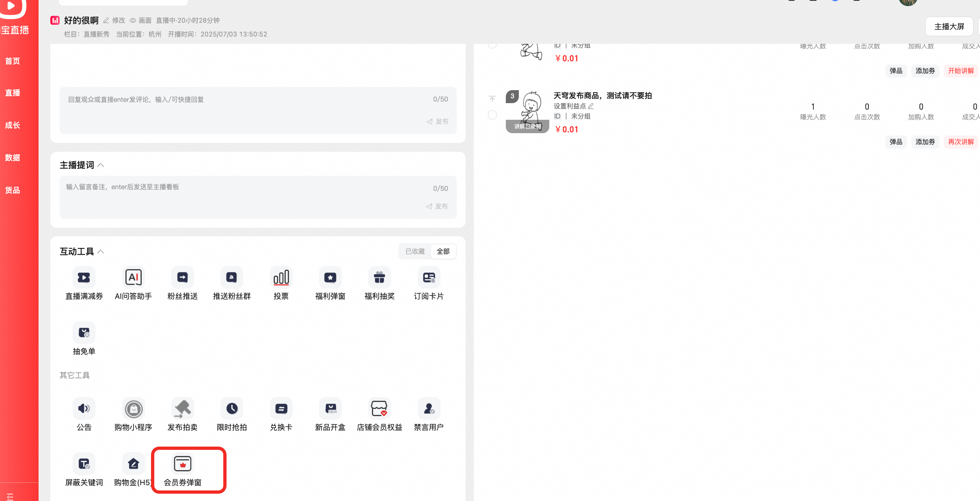The height and width of the screenshot is (501, 980).
Task: Open the 发布拍卖 auction tool
Action: pos(183,415)
